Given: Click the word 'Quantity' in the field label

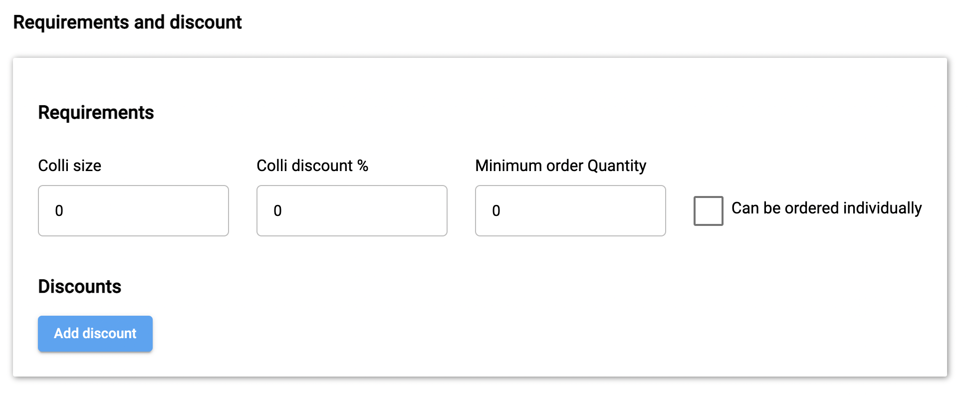Looking at the screenshot, I should click(x=617, y=166).
